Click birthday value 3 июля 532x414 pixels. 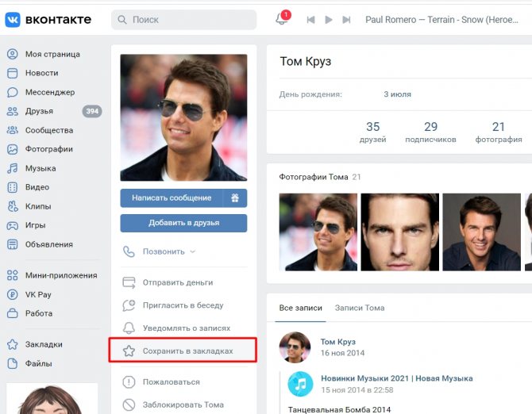[x=397, y=94]
